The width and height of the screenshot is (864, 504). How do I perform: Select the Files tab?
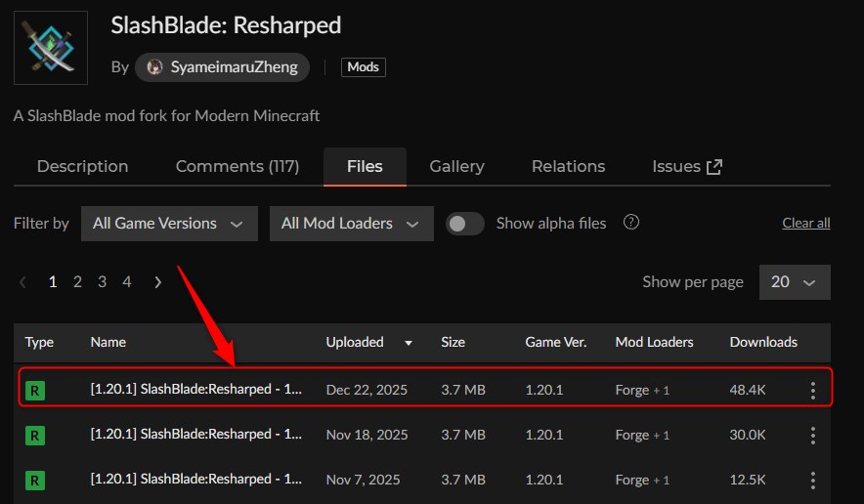[x=365, y=166]
